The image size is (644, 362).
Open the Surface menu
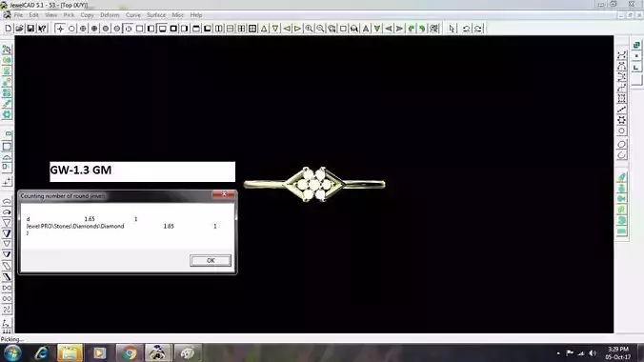pos(156,15)
